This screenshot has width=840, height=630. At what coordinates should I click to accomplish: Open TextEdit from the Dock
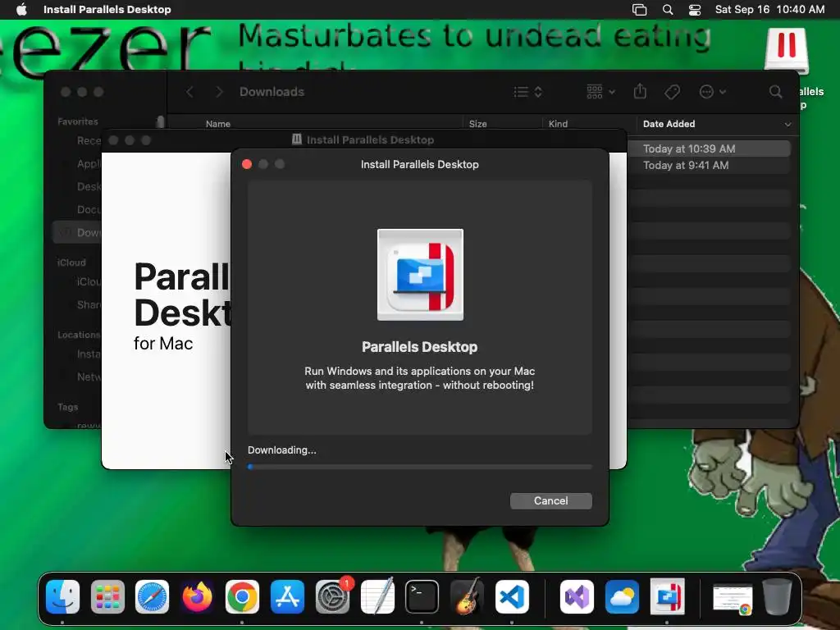pyautogui.click(x=377, y=597)
